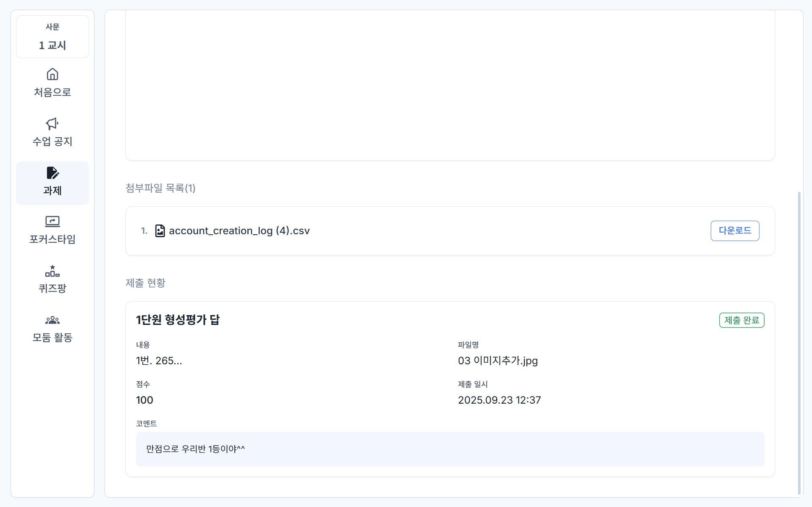Click the megaphone icon for 수업 공지
Screen dimensions: 812x507
(53, 124)
